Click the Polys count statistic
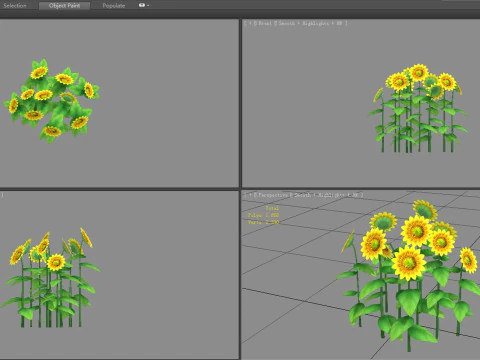The width and height of the screenshot is (480, 360). [263, 215]
